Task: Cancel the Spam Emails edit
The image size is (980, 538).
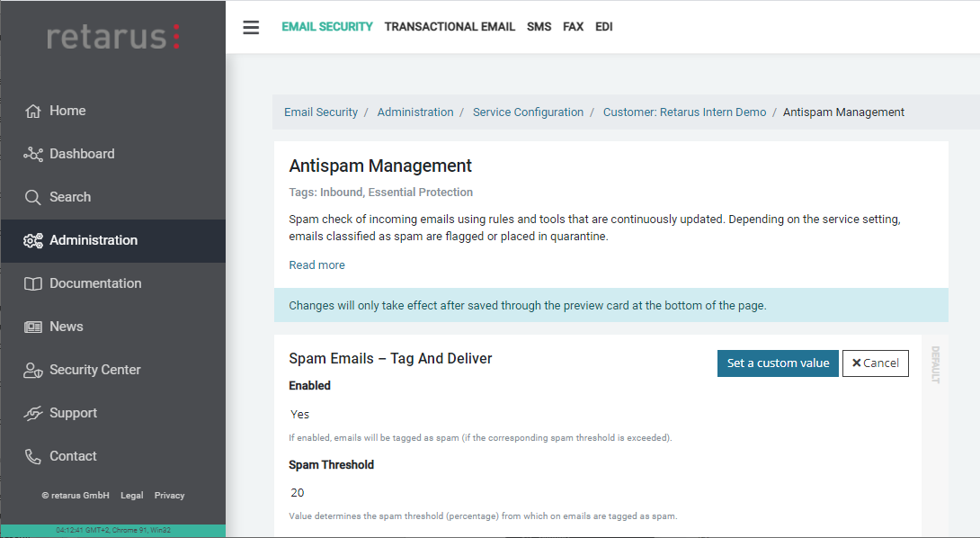Action: [875, 363]
